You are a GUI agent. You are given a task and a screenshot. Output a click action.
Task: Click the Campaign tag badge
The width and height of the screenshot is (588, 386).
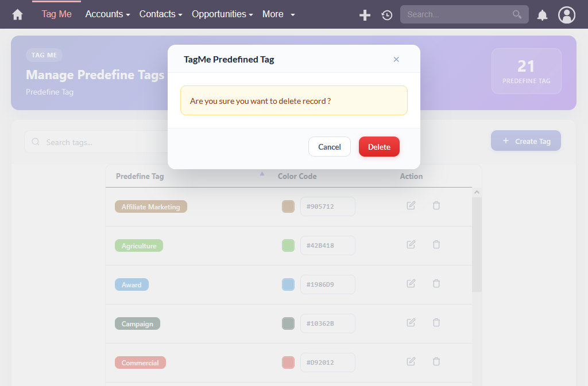pyautogui.click(x=137, y=323)
